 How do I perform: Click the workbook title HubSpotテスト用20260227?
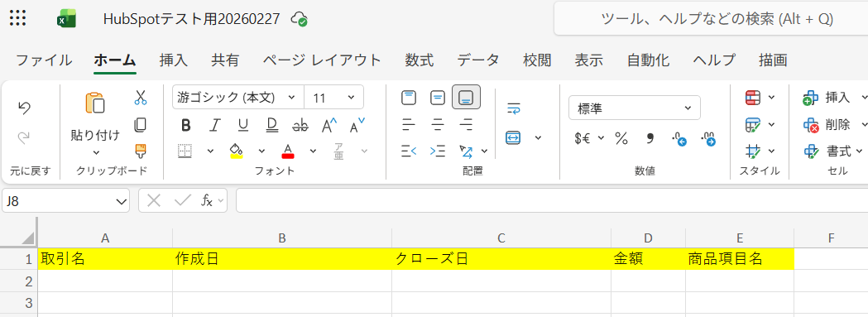coord(192,19)
